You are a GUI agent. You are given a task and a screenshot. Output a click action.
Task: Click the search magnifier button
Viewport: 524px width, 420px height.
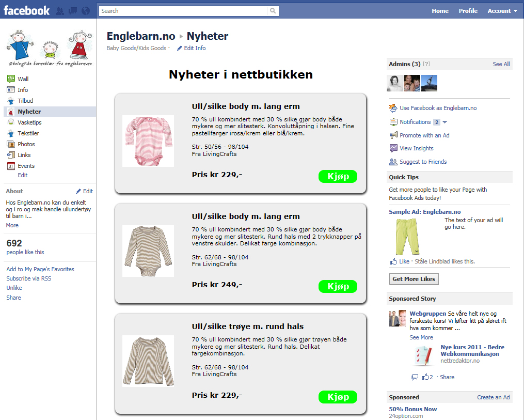click(273, 11)
